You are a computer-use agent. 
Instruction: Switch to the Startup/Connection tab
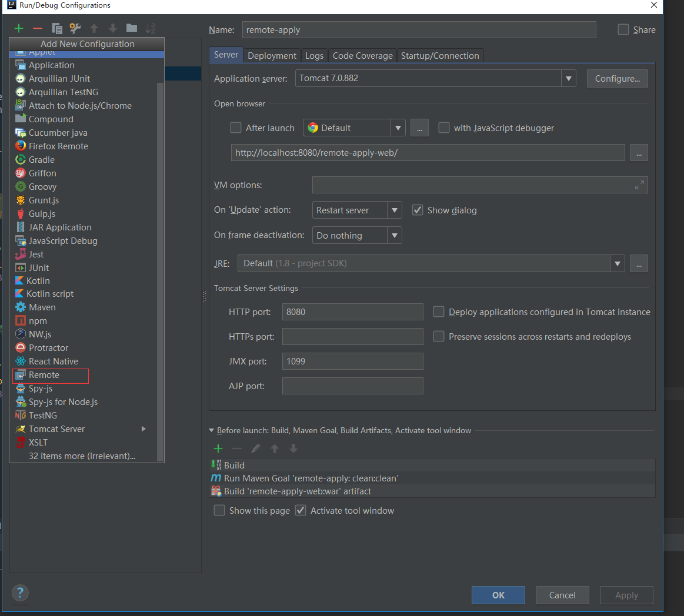(440, 56)
